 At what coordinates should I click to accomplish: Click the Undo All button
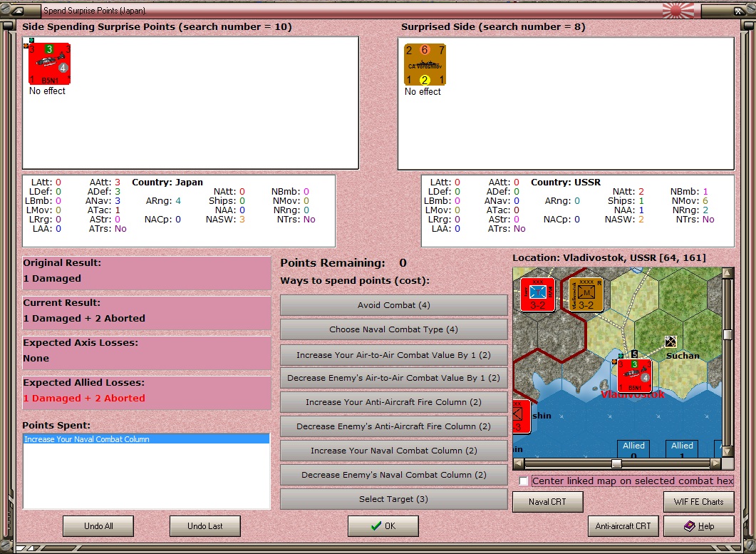[98, 526]
